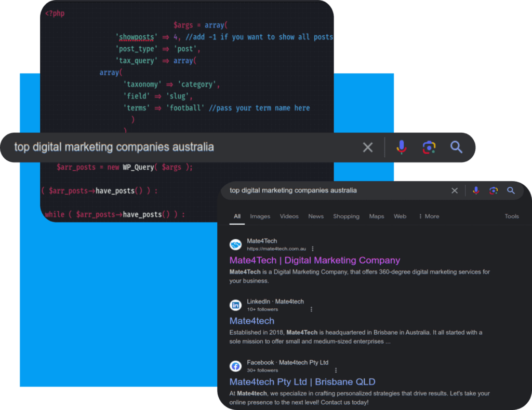Click microphone icon in results-page search box
This screenshot has width=532, height=410.
coord(476,190)
